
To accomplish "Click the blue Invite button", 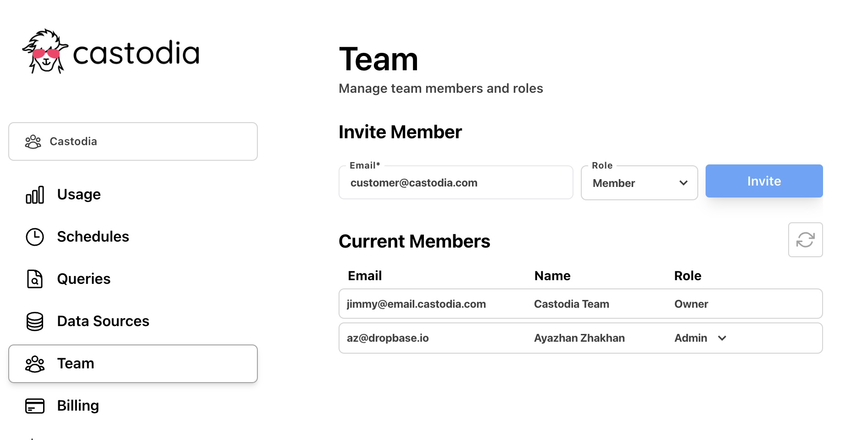I will [x=764, y=181].
